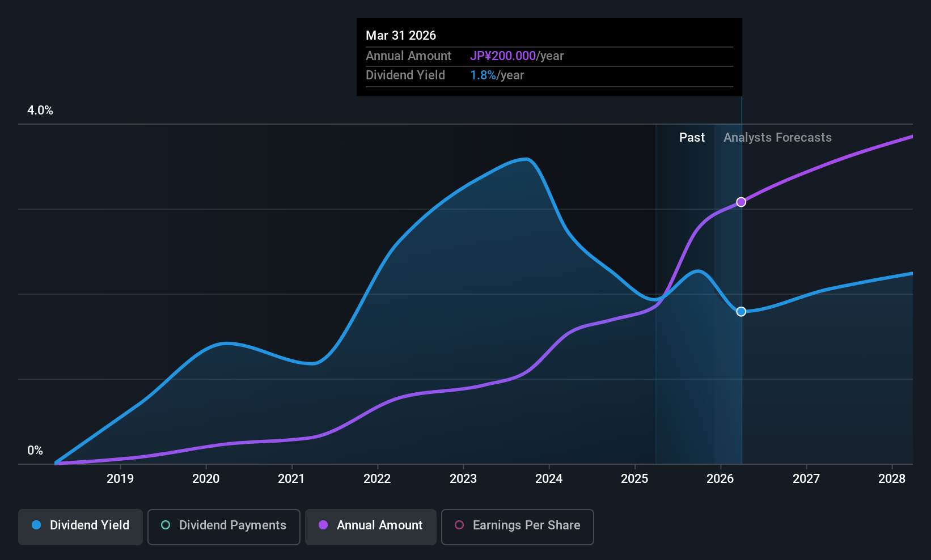This screenshot has height=560, width=931.
Task: Click the 2019 x-axis label
Action: 120,479
